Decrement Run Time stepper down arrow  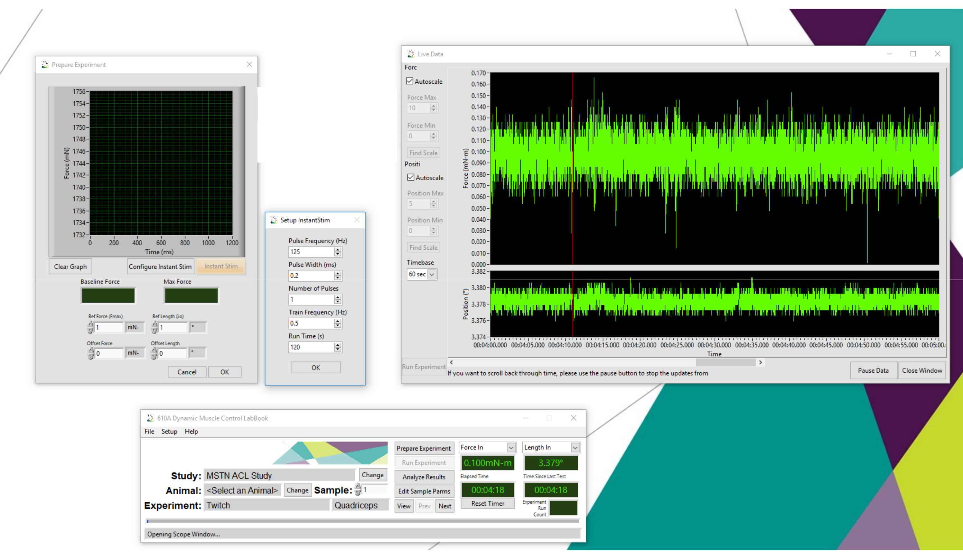pos(337,350)
